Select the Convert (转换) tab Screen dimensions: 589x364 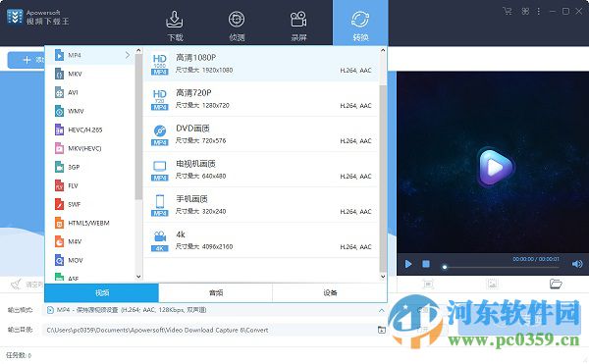[360, 24]
